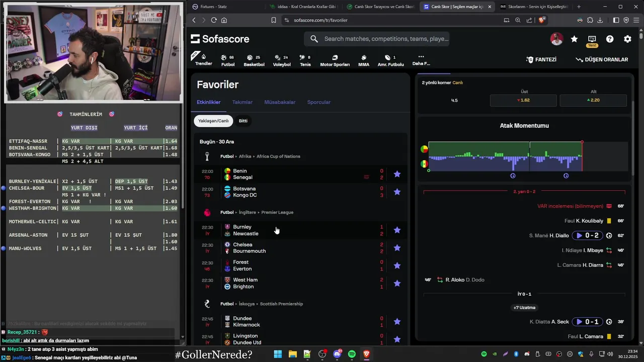Close the Canlı Skor browser tab
Viewport: 644px width, 362px height.
(490, 7)
